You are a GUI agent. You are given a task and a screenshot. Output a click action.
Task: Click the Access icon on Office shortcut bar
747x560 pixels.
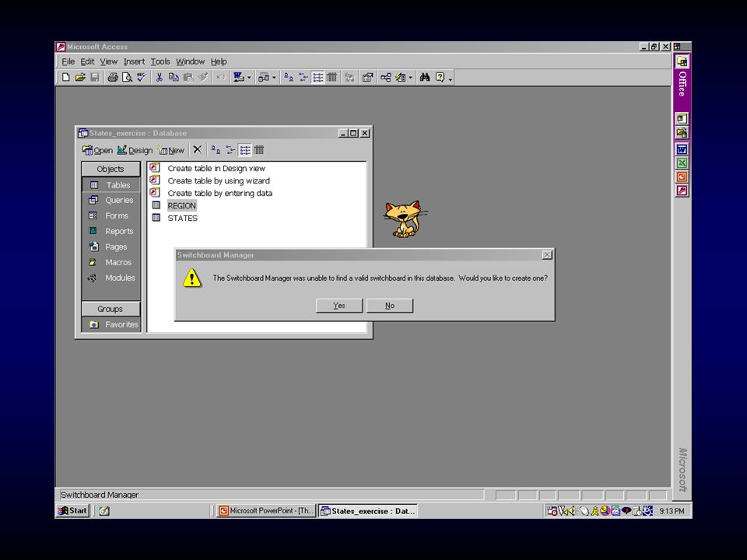click(x=682, y=191)
